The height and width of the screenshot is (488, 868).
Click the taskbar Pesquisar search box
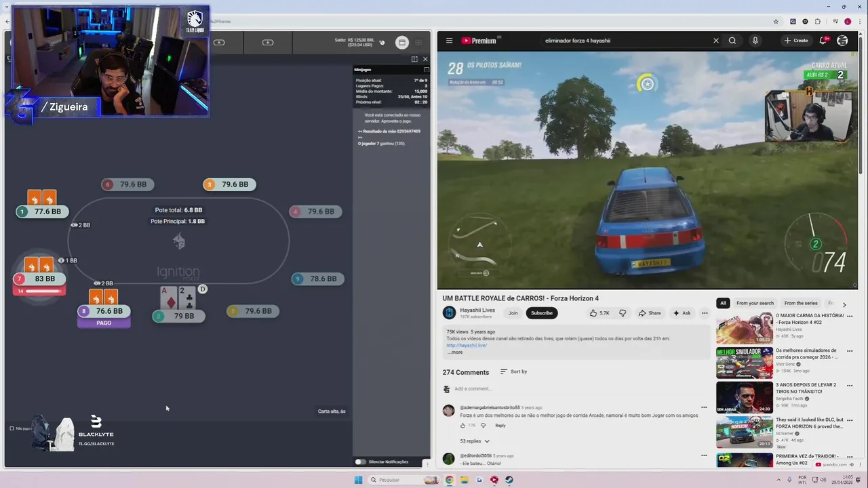click(x=403, y=480)
